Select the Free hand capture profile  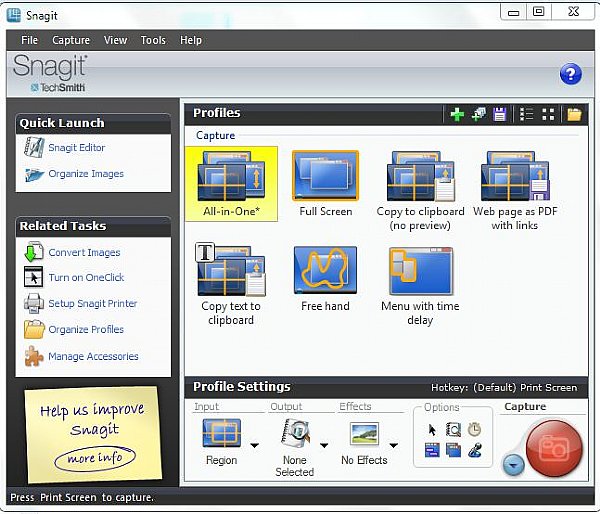(x=325, y=279)
